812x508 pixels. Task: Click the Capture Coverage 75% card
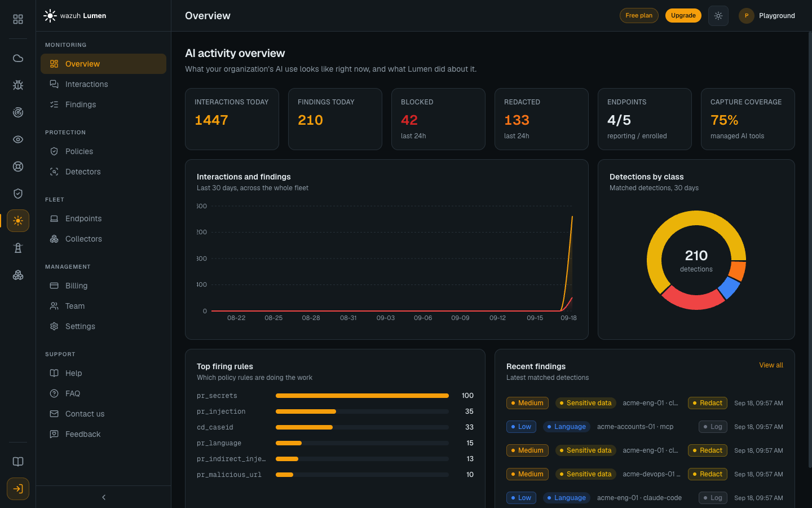(748, 119)
